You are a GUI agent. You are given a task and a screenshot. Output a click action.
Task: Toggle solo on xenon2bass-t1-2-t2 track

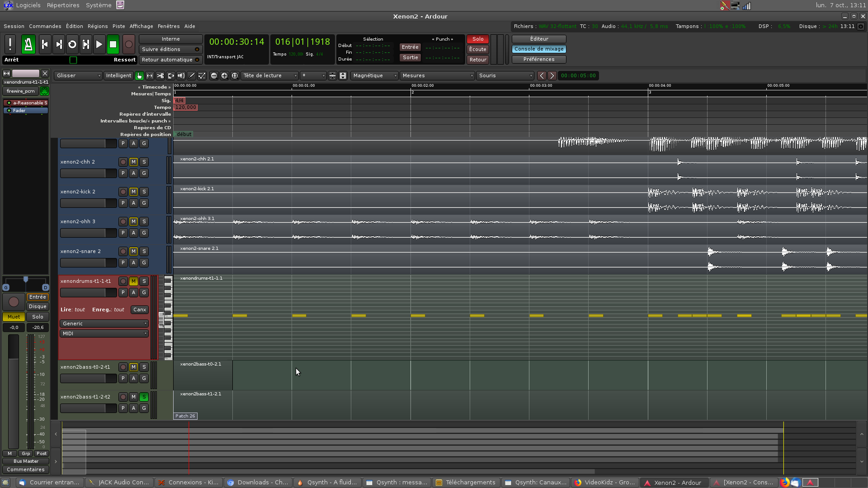[x=144, y=397]
